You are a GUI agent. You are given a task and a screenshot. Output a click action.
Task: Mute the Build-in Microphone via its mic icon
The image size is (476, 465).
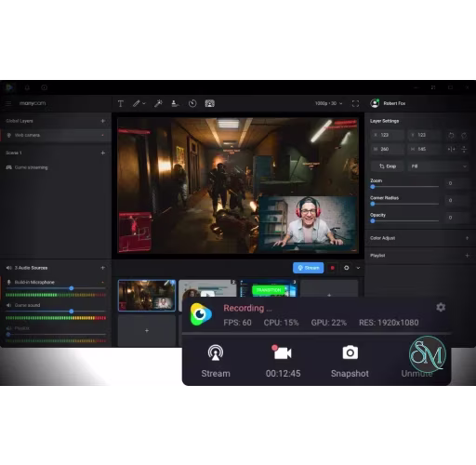point(9,282)
